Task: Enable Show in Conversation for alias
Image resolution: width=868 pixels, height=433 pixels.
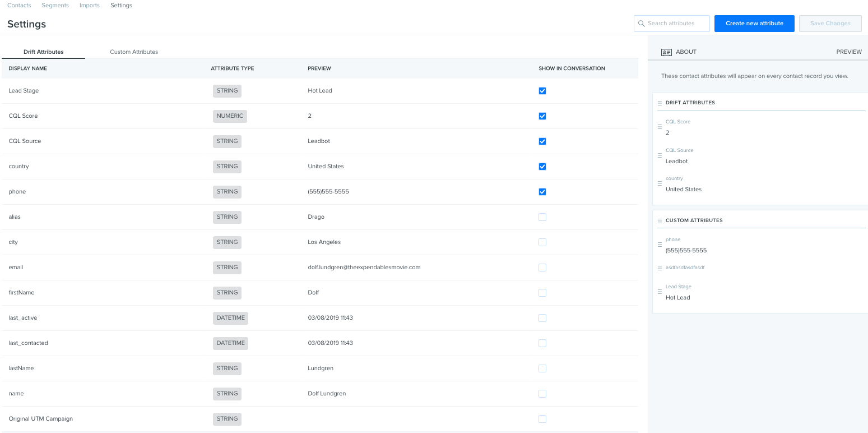Action: click(542, 217)
